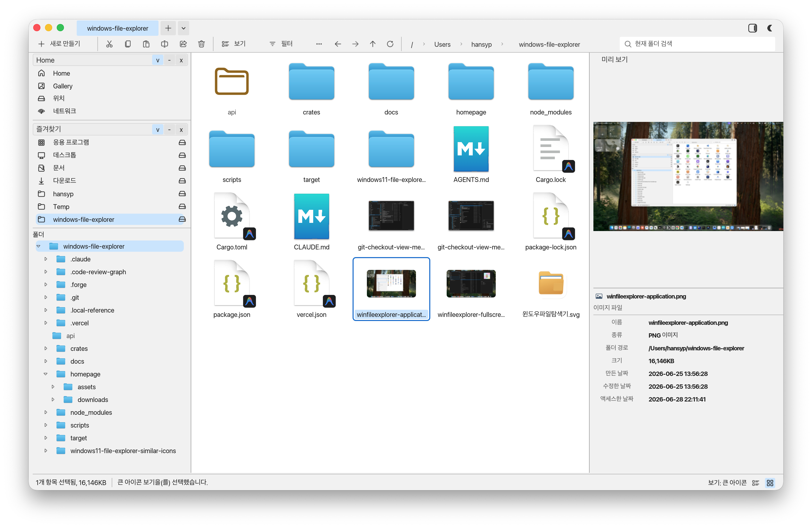The height and width of the screenshot is (528, 812).
Task: Open the 필터 filter menu
Action: 281,44
